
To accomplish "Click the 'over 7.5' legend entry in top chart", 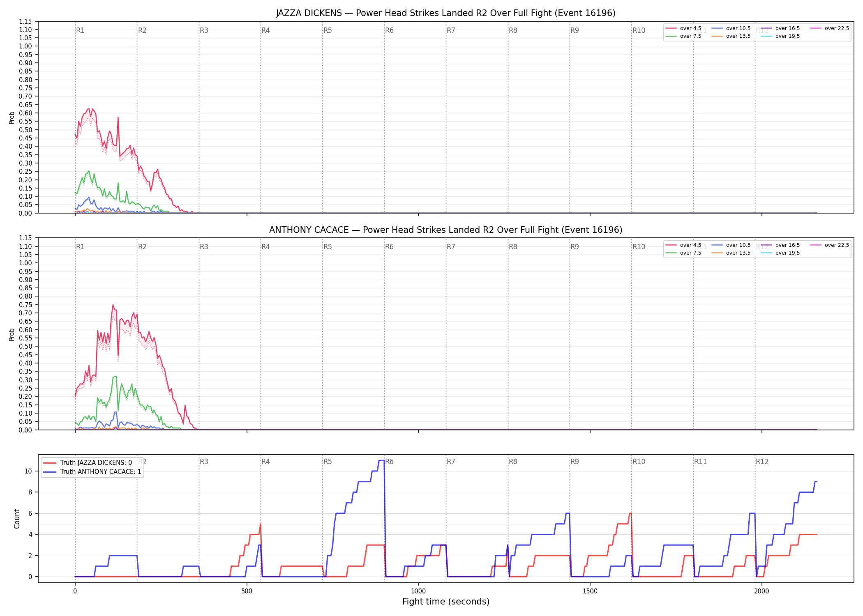I will [683, 36].
